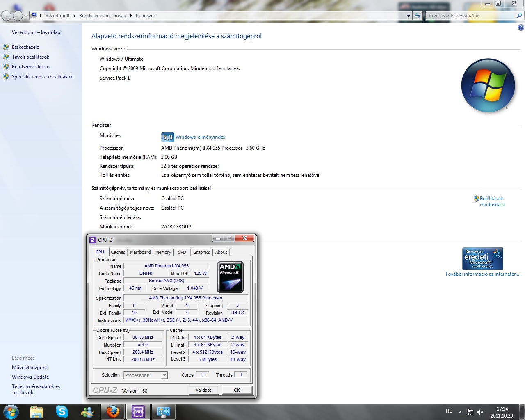The width and height of the screenshot is (525, 420).
Task: Expand the address bar history dropdown
Action: (x=408, y=16)
